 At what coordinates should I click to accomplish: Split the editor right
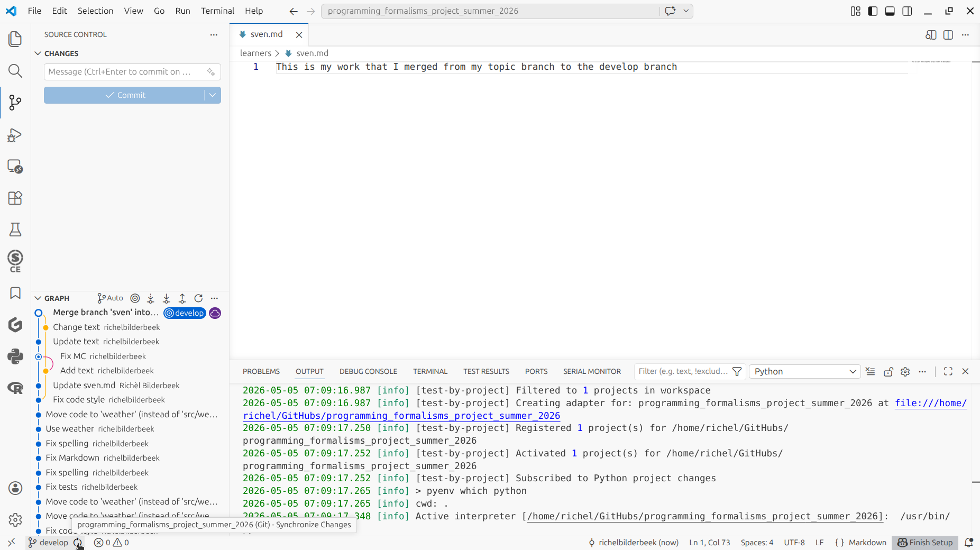click(x=948, y=35)
